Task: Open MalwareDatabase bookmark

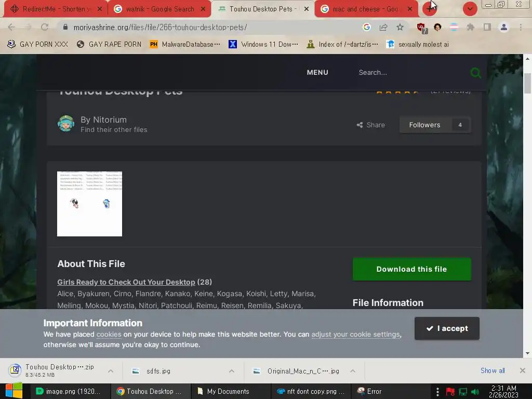Action: tap(185, 44)
